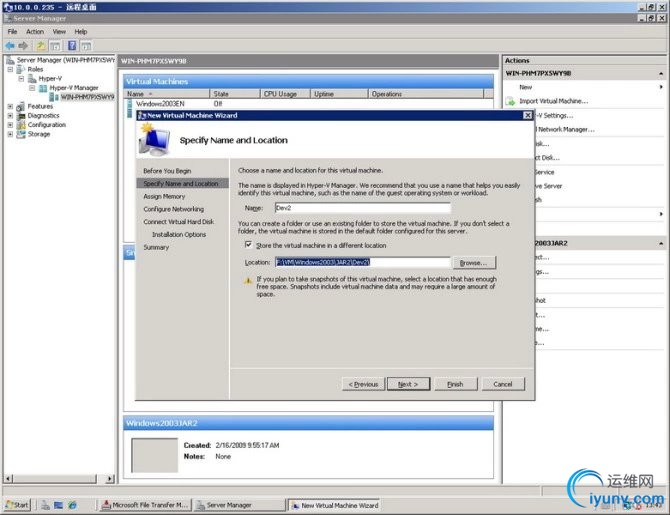Screen dimensions: 670x515
Task: Click the Finish button
Action: (x=455, y=384)
